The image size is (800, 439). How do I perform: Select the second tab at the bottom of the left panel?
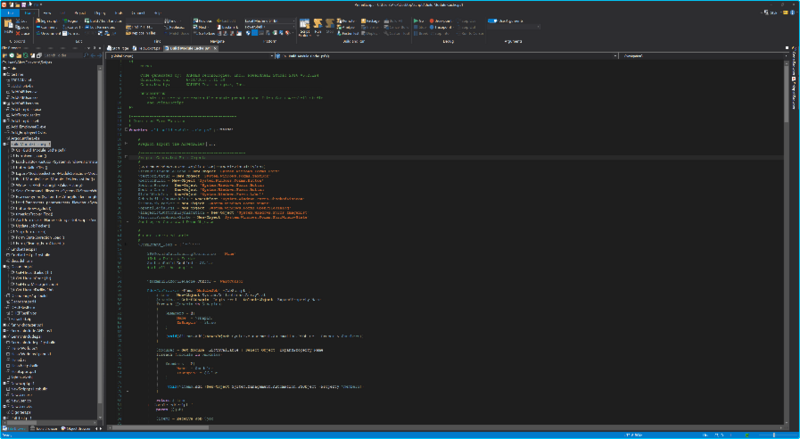point(44,429)
